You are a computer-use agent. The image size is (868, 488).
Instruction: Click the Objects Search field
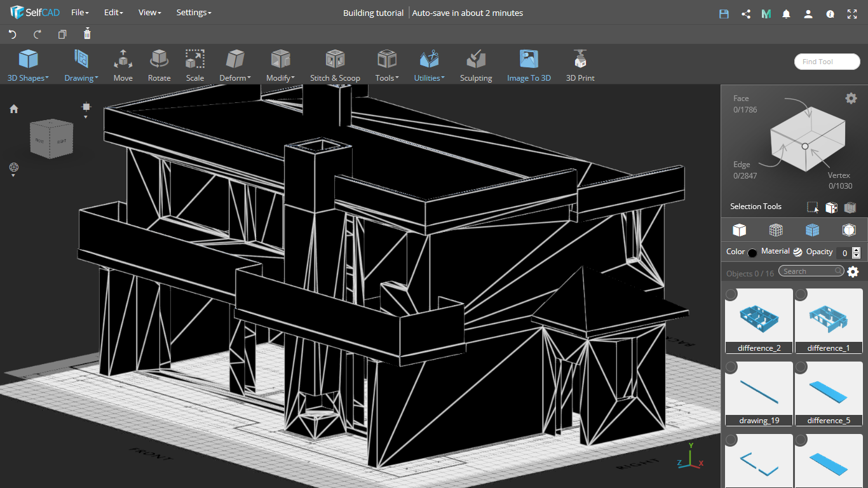pos(811,271)
